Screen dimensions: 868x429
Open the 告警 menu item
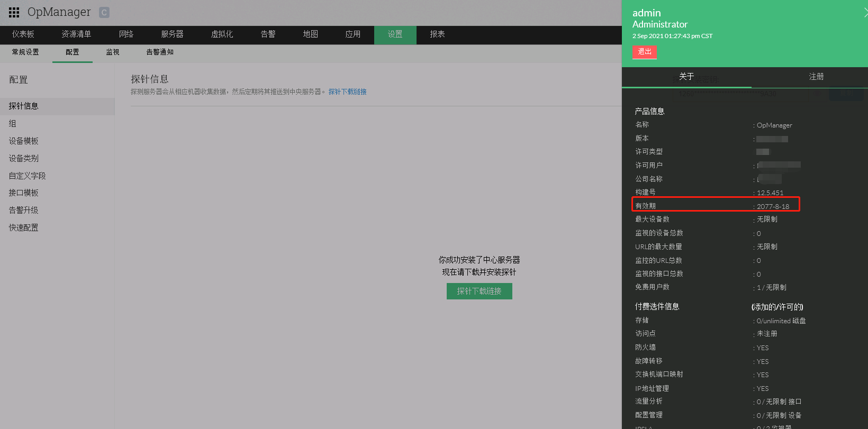[268, 34]
